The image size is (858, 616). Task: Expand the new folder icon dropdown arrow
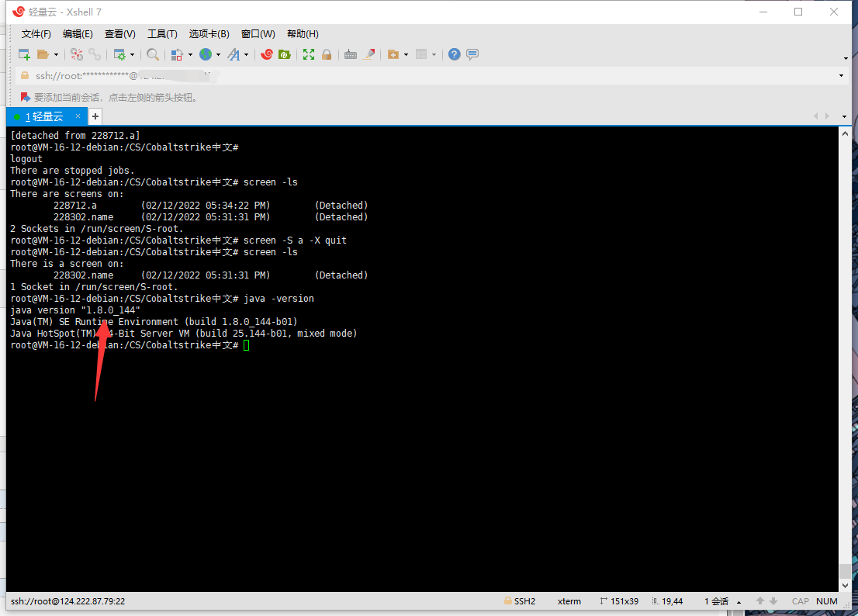pyautogui.click(x=406, y=55)
